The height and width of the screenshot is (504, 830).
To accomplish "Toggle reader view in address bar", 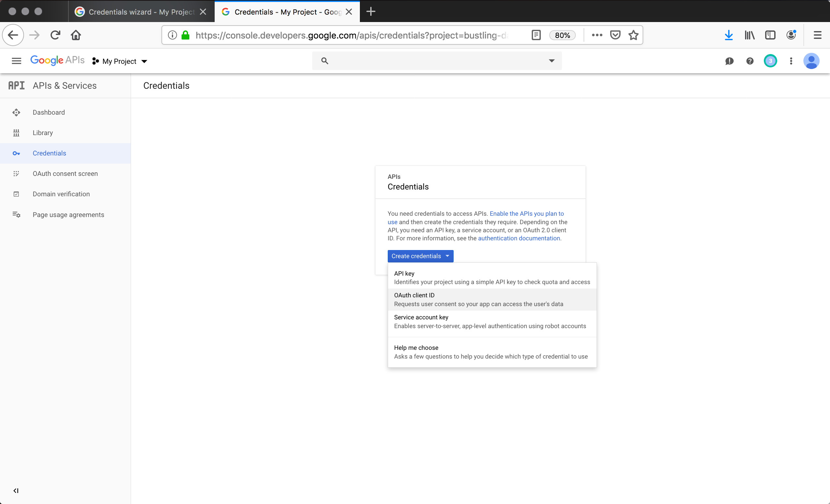I will click(536, 35).
